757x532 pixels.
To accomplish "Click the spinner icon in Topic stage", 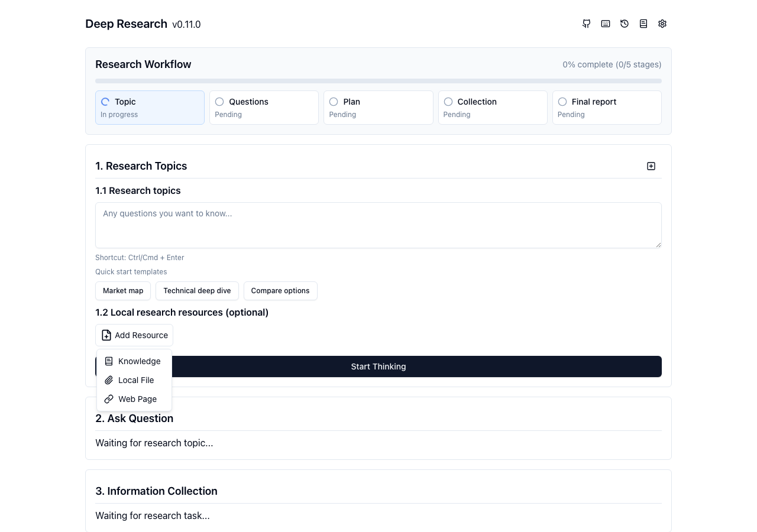I will point(105,102).
